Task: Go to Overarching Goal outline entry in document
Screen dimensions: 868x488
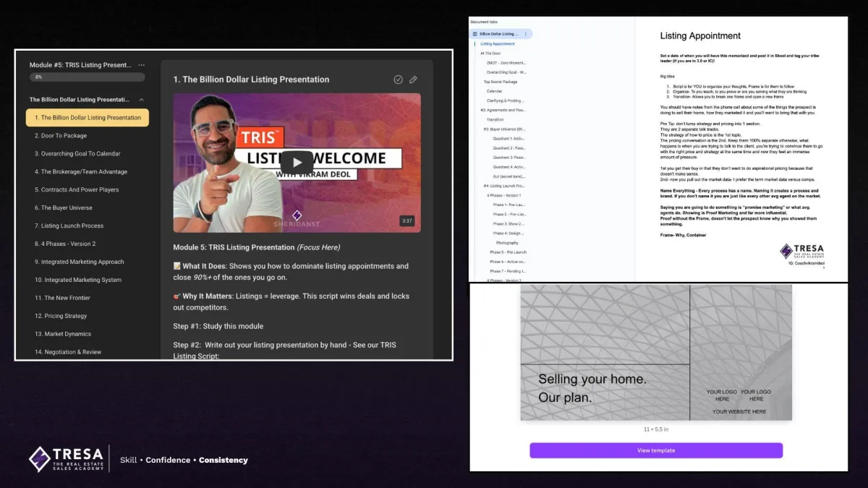Action: click(506, 72)
